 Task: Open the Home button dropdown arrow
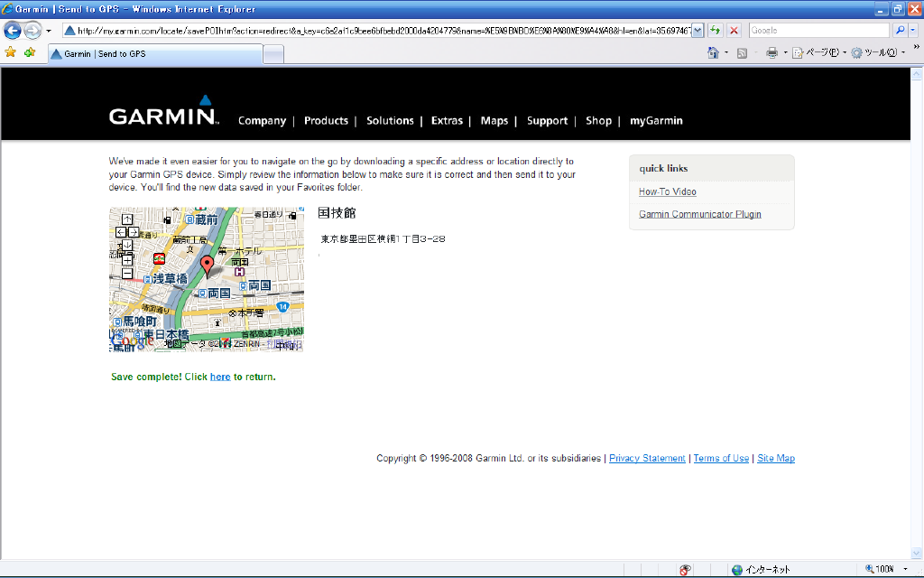click(726, 53)
